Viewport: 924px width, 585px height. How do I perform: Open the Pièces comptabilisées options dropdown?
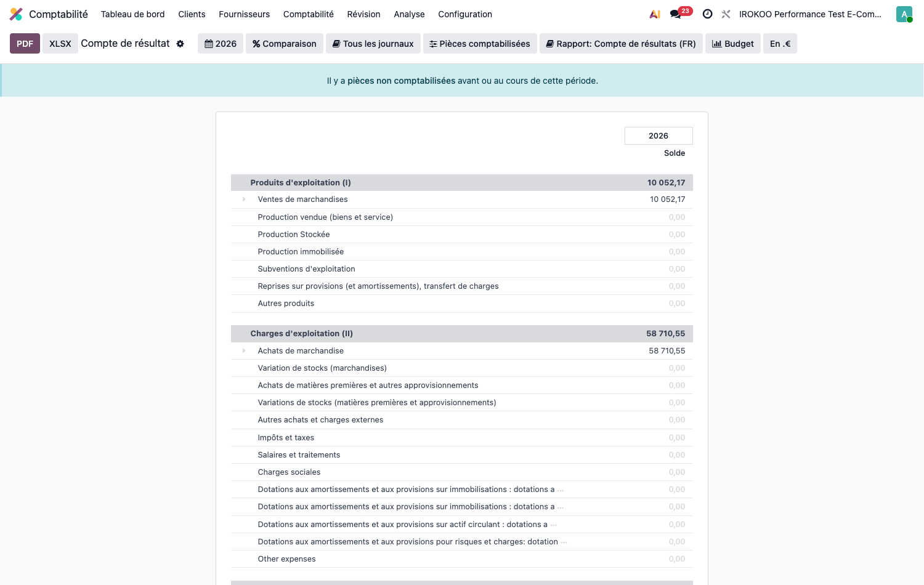click(x=480, y=44)
